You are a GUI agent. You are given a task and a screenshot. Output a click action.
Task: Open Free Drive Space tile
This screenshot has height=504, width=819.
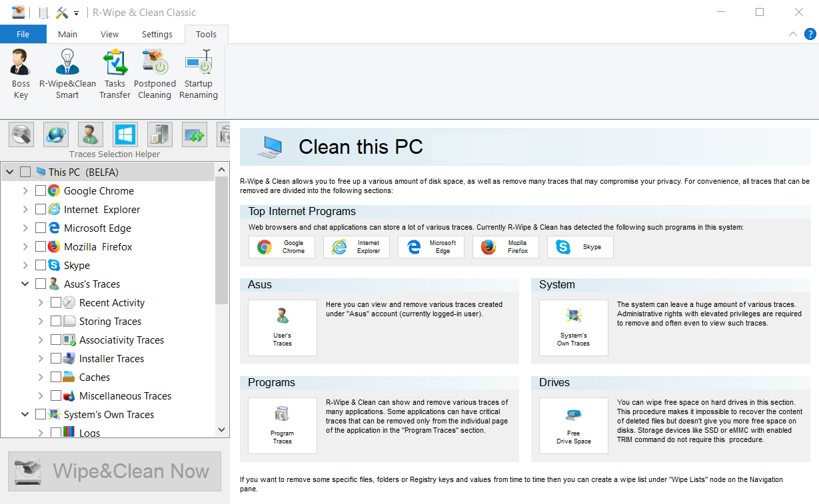[574, 425]
